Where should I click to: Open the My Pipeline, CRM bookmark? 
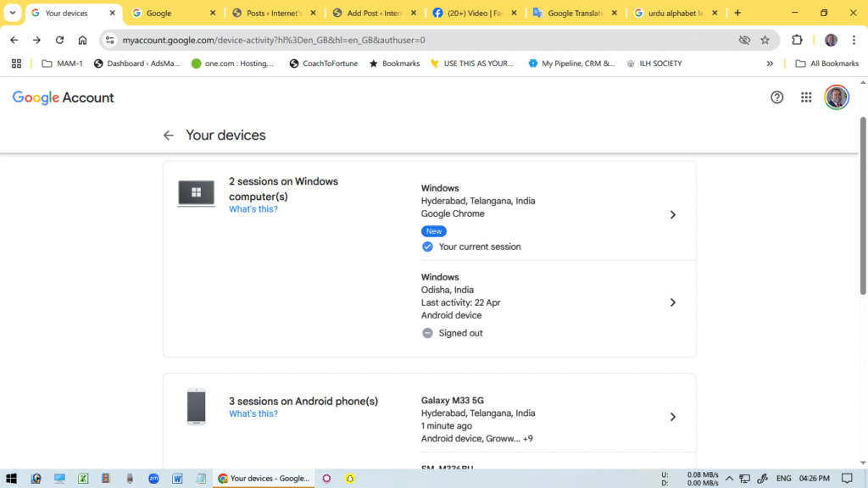coord(571,64)
